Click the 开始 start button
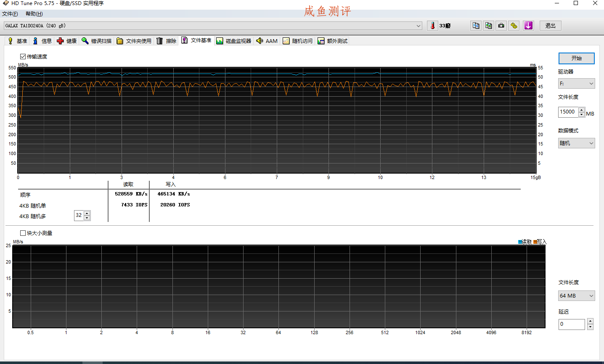The height and width of the screenshot is (364, 604). pyautogui.click(x=576, y=58)
